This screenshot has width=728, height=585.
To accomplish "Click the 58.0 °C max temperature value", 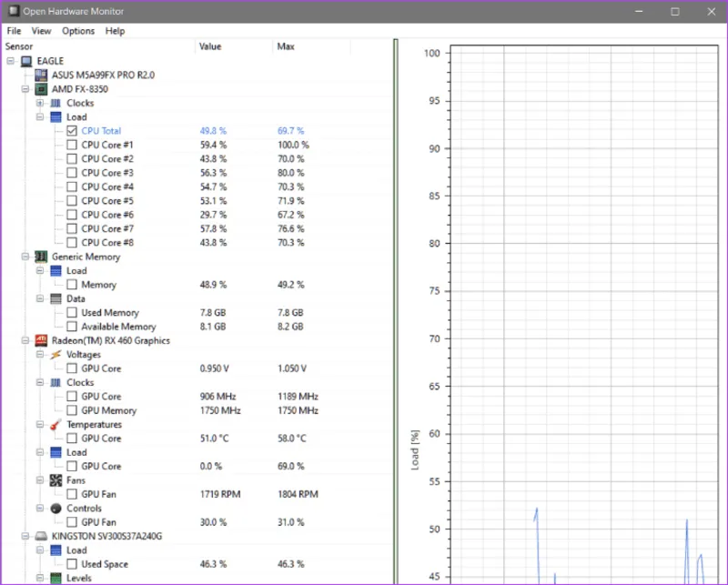I will pos(292,439).
